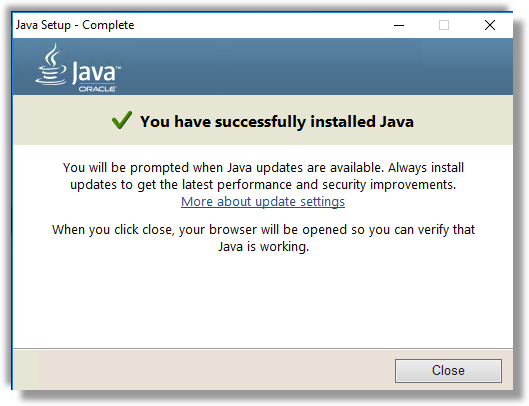Minimize the Java Setup window
The width and height of the screenshot is (529, 406).
coord(399,25)
